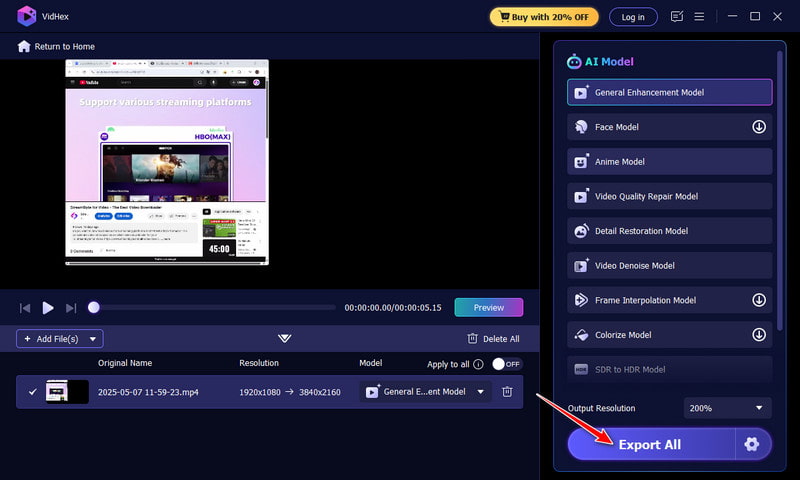The image size is (800, 480).
Task: Toggle the Apply to all switch
Action: pyautogui.click(x=506, y=364)
